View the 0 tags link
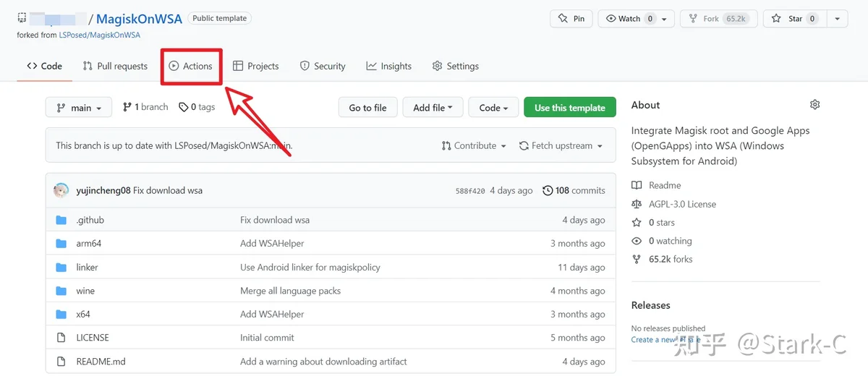The image size is (868, 379). pos(197,107)
